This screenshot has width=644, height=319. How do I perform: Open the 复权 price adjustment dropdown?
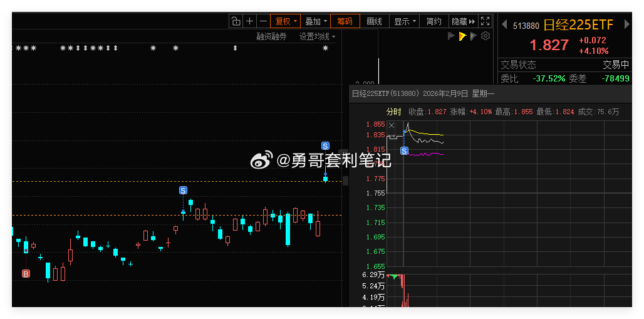pyautogui.click(x=286, y=21)
